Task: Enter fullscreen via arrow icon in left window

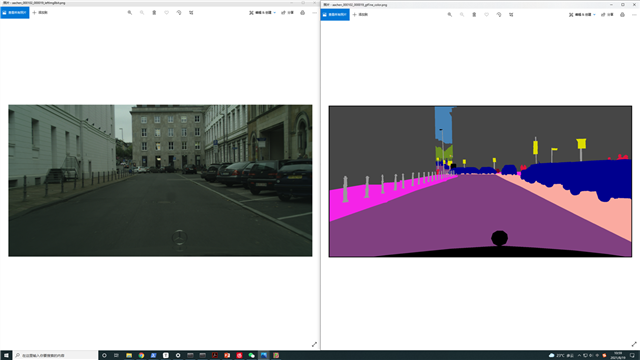Action: click(314, 344)
